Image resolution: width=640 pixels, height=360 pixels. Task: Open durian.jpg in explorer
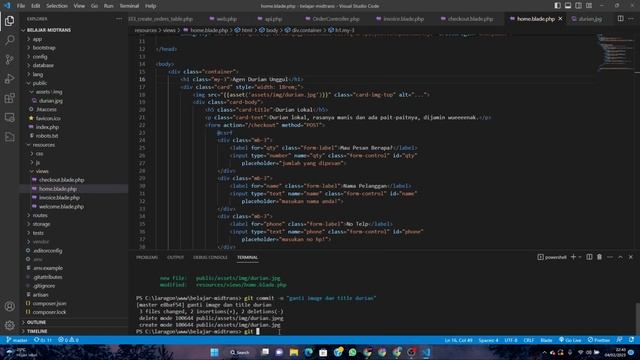coord(51,100)
